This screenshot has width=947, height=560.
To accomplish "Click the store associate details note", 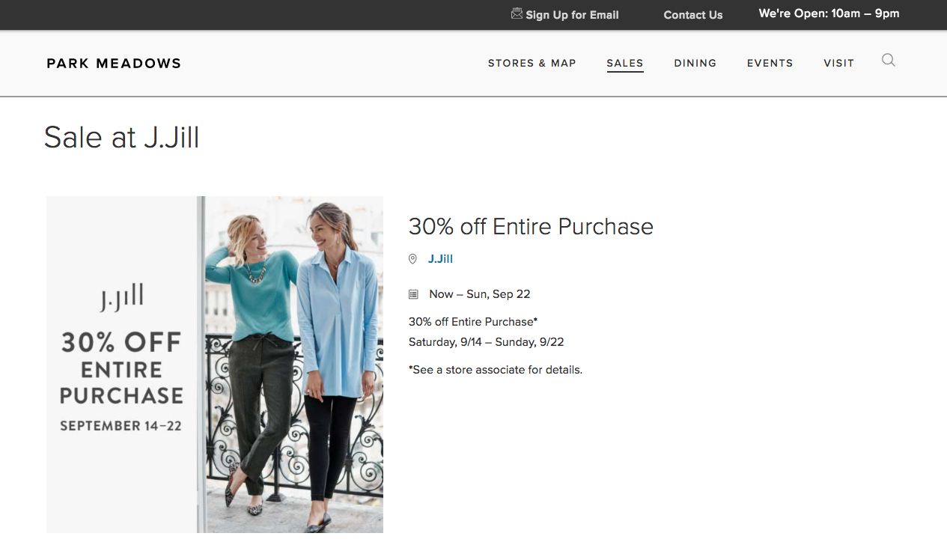I will 495,370.
